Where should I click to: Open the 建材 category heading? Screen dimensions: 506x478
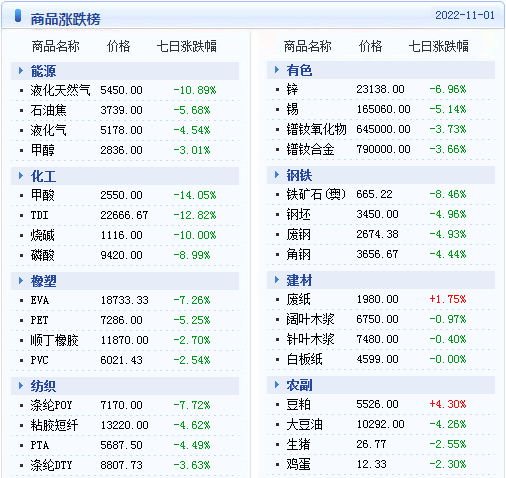299,280
